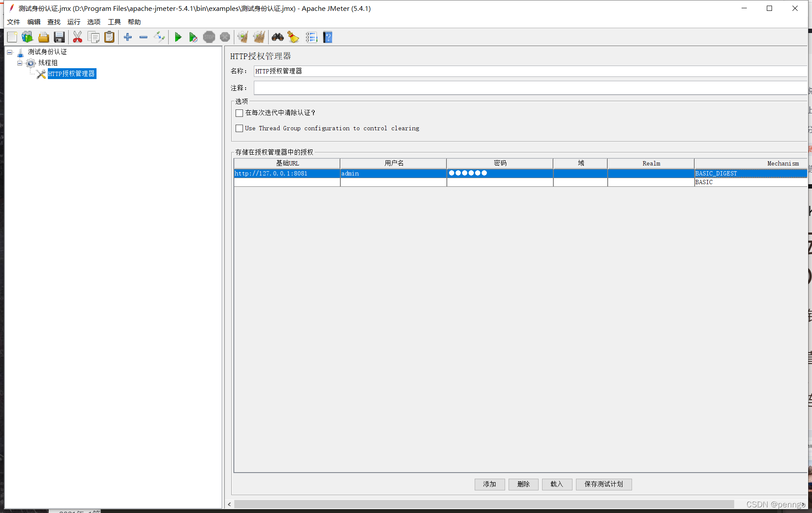
Task: Select the 测试身份认证 tree item
Action: pyautogui.click(x=47, y=52)
